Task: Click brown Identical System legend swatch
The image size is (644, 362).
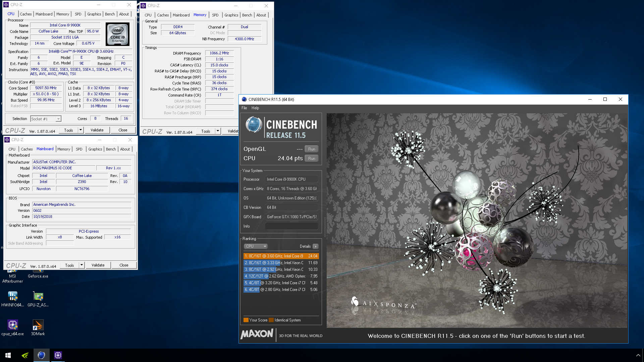Action: coord(271,320)
